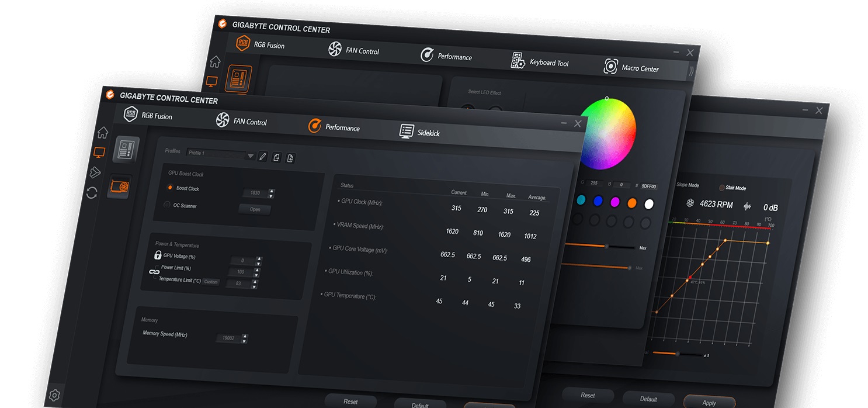The width and height of the screenshot is (868, 408).
Task: Select the Boost Clock radio button
Action: 170,188
